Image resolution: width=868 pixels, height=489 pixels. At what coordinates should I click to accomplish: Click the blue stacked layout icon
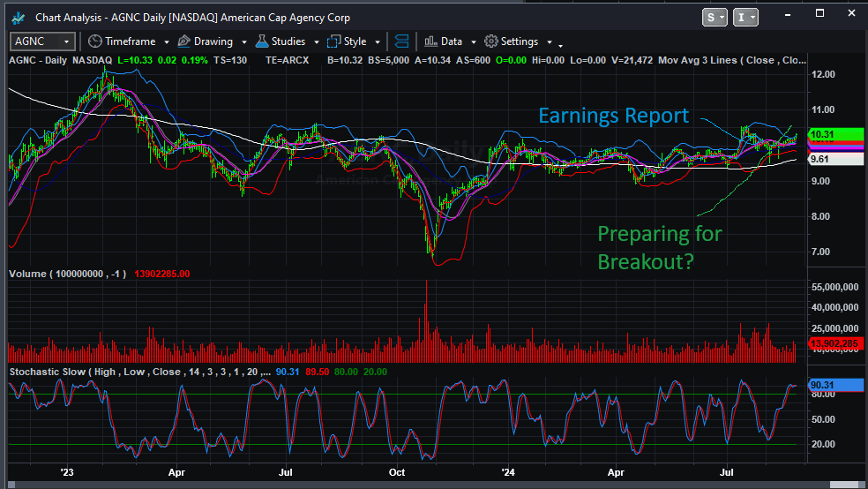click(402, 41)
